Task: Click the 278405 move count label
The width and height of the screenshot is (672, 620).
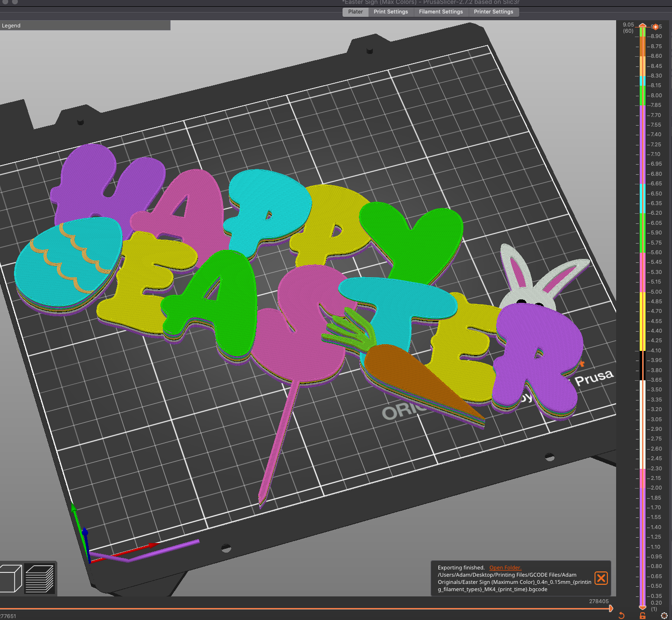Action: 599,601
